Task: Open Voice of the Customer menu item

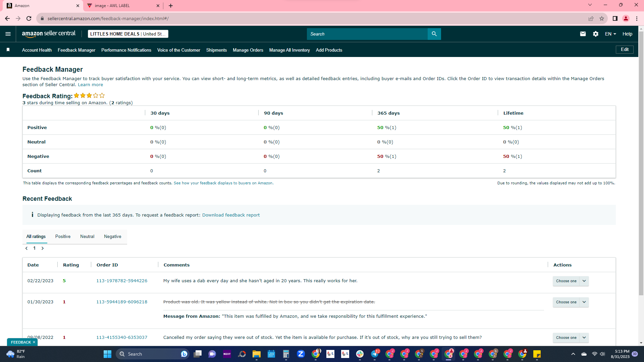Action: (179, 50)
